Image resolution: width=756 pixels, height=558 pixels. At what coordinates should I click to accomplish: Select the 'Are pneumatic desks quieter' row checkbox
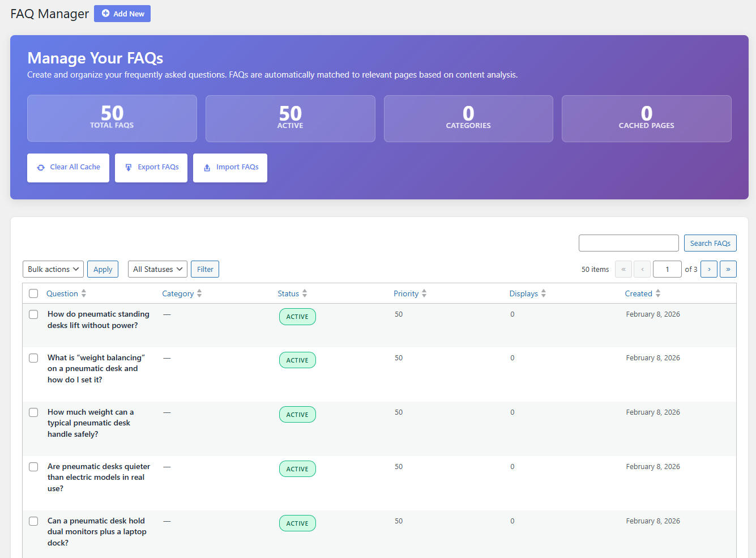33,467
